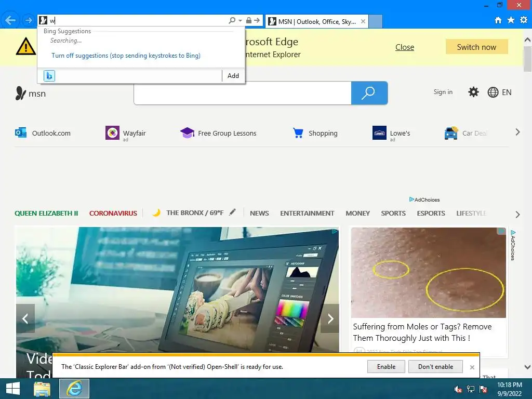Select the Bing search provider icon
The image size is (532, 399).
pos(49,76)
